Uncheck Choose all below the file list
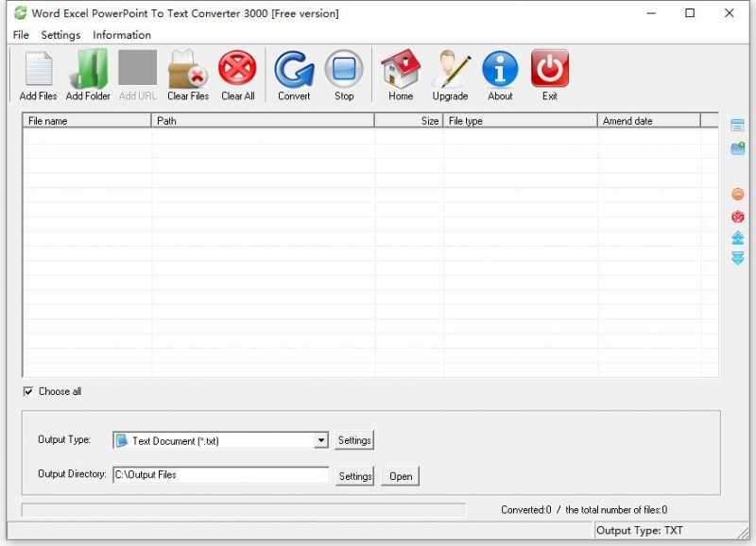This screenshot has width=756, height=546. [29, 391]
